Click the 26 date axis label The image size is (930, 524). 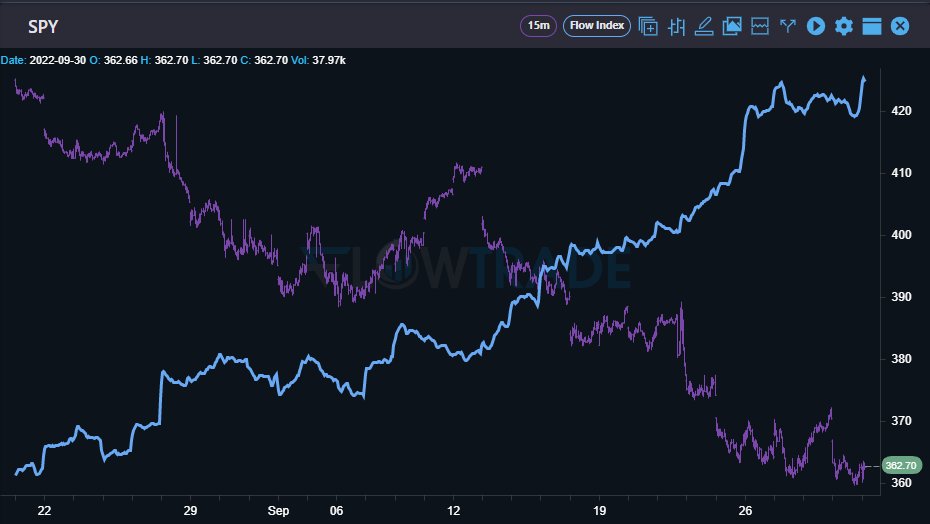745,511
